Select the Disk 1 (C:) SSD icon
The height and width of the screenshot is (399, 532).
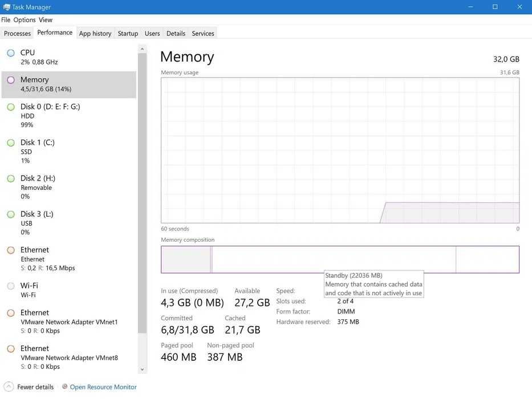pyautogui.click(x=11, y=143)
